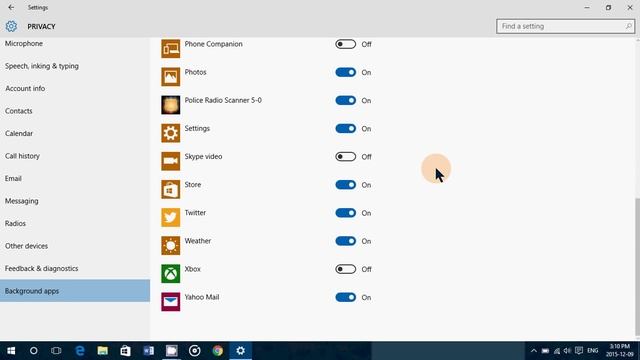The image size is (640, 360).
Task: Click the Settings app gear icon in list
Action: [170, 133]
